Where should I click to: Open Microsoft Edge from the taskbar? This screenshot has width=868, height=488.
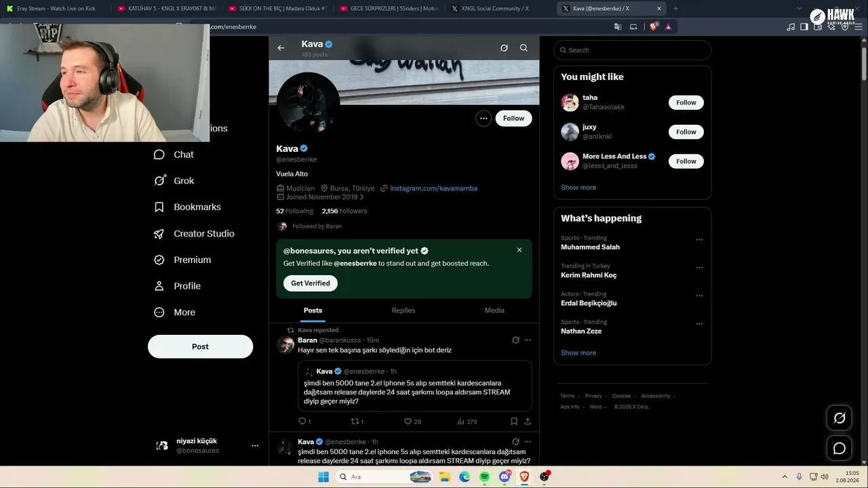(465, 476)
